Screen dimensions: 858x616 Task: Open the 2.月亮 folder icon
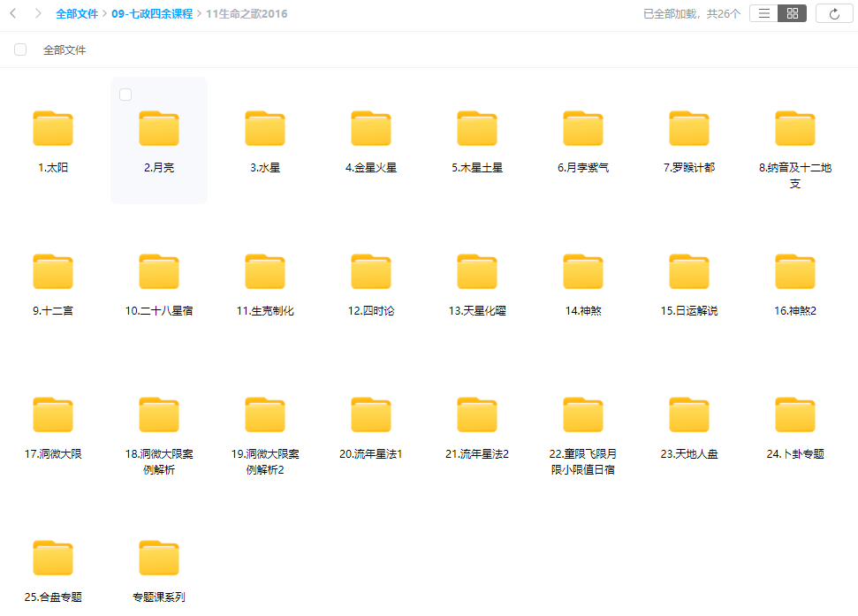click(x=159, y=128)
